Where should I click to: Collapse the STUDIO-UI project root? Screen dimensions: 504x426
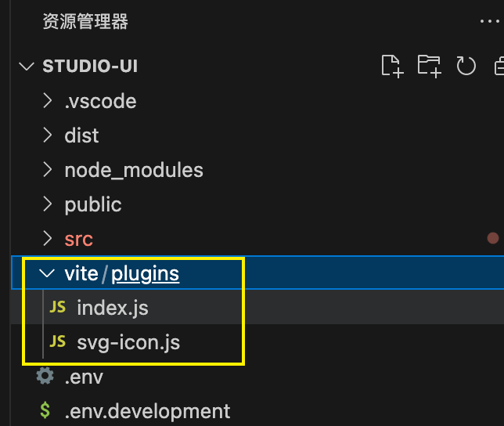pos(27,67)
